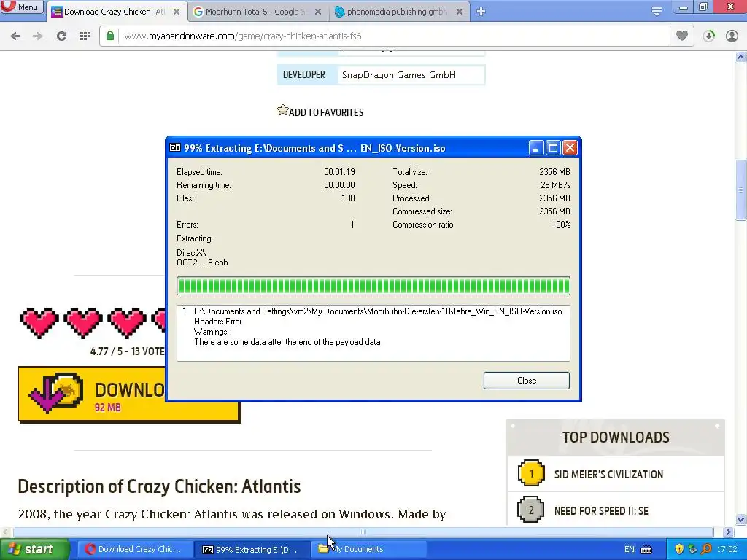Click the tray magnifier icon
The image size is (747, 560).
706,549
